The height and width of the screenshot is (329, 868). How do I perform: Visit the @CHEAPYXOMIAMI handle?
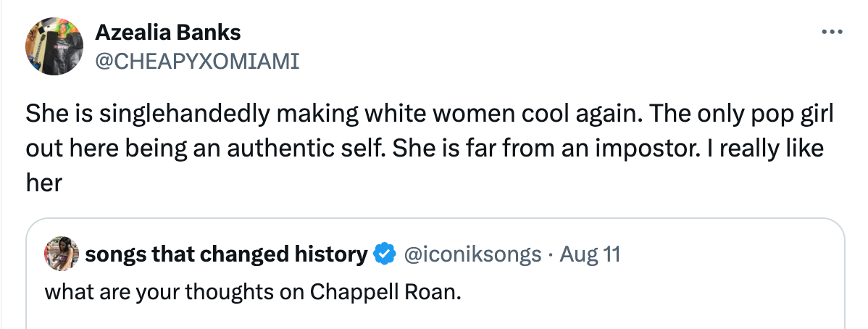[x=197, y=62]
